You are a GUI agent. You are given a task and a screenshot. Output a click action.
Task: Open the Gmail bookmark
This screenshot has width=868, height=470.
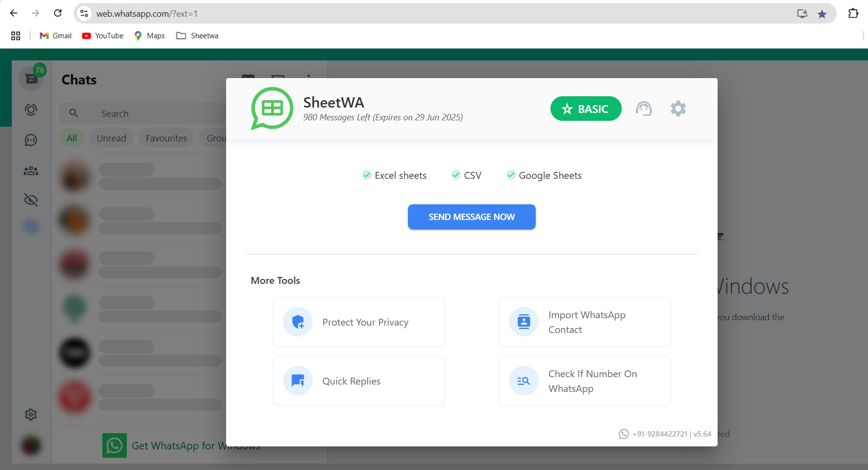pos(56,36)
